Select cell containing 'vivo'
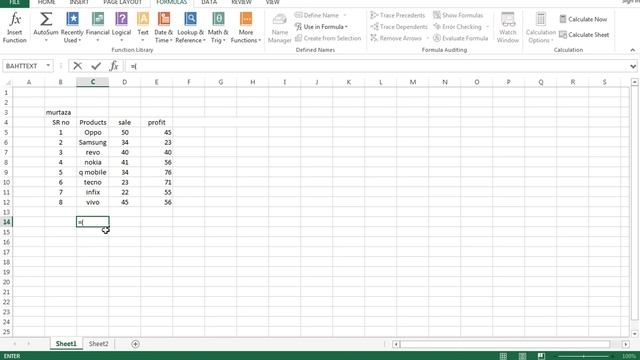The width and height of the screenshot is (640, 360). pos(93,202)
